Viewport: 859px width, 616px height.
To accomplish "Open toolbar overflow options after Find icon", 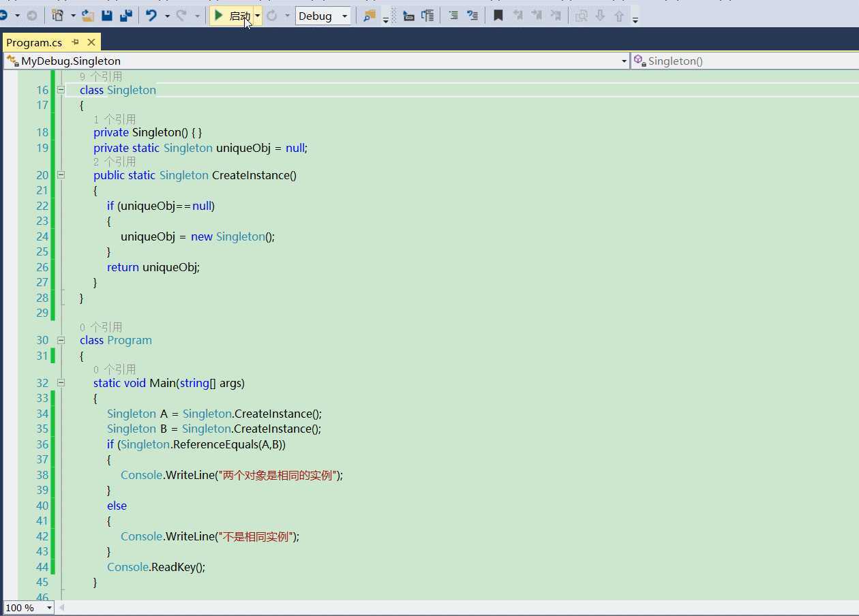I will 386,19.
